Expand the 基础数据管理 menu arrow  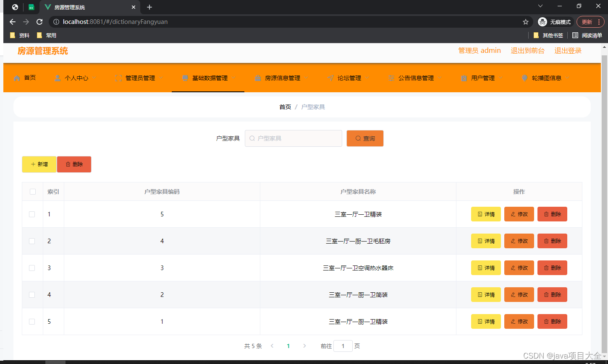coord(234,78)
